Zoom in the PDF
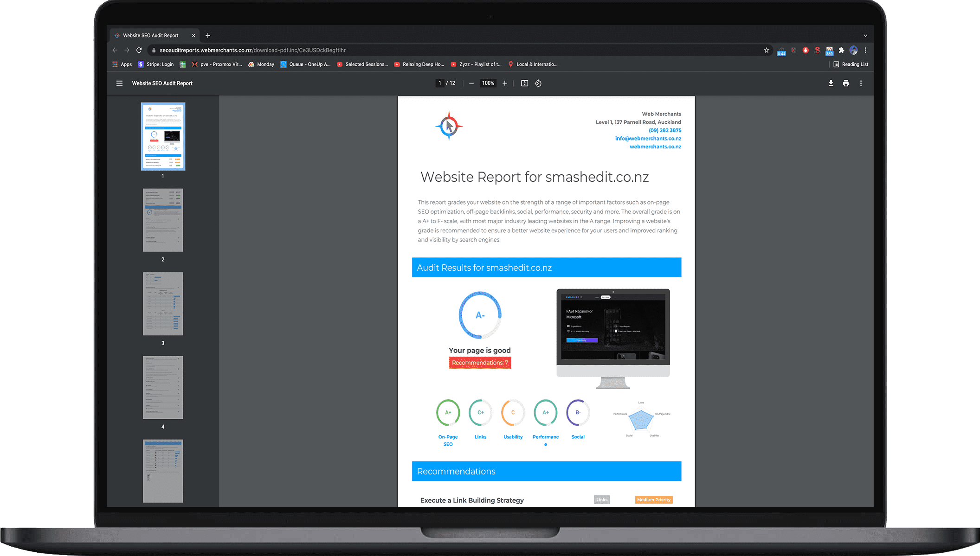Screen dimensions: 980x556 point(505,83)
